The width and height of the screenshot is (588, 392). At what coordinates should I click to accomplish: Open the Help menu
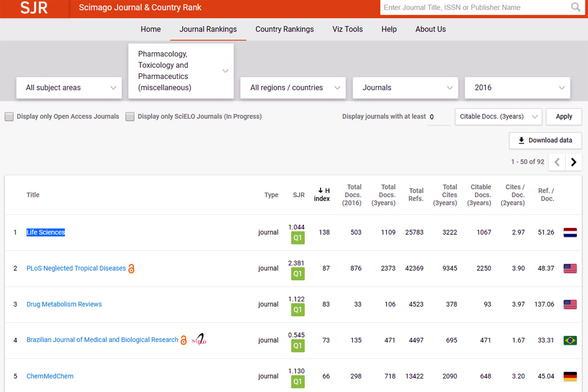(389, 29)
